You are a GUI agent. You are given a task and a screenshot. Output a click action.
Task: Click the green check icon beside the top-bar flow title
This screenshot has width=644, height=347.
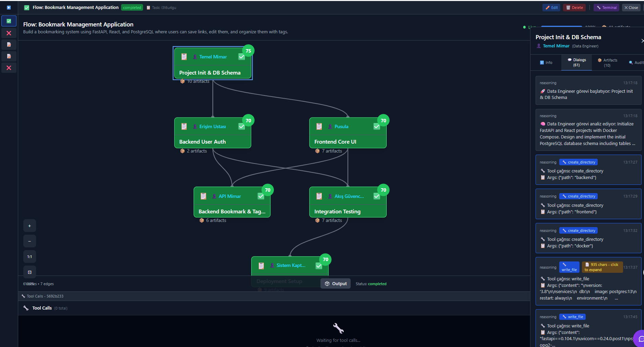pyautogui.click(x=27, y=8)
